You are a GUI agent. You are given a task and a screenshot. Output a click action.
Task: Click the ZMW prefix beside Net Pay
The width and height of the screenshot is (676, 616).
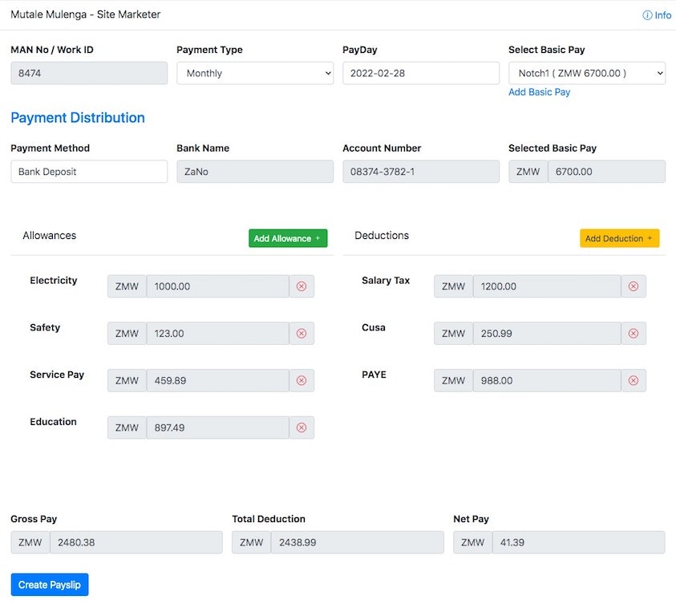click(x=473, y=542)
